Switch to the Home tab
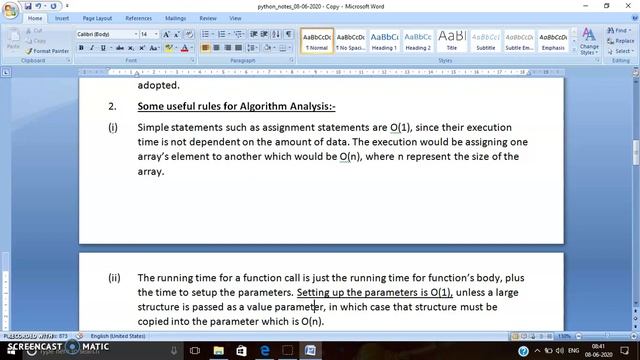640x360 pixels. 35,18
